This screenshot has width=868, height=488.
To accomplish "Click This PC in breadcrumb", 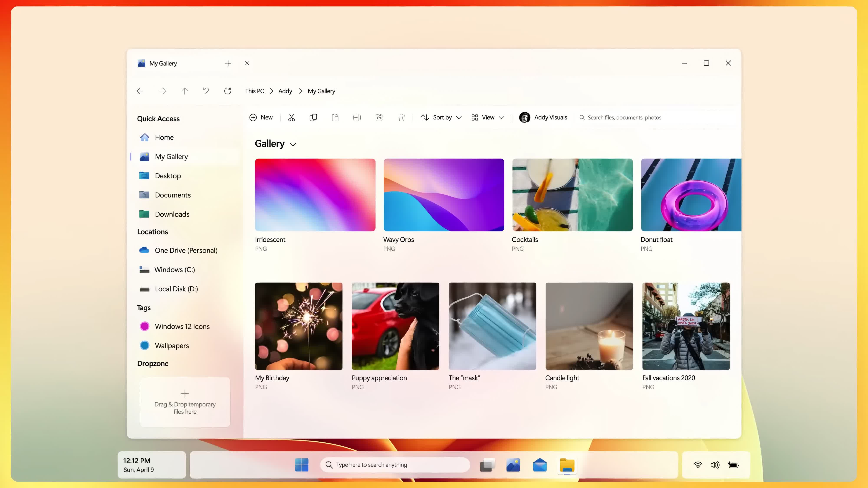I will tap(254, 91).
